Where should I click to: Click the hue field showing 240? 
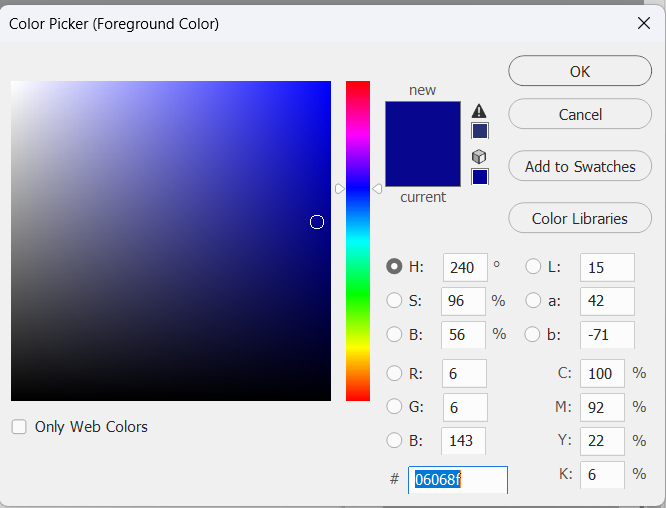click(x=465, y=267)
